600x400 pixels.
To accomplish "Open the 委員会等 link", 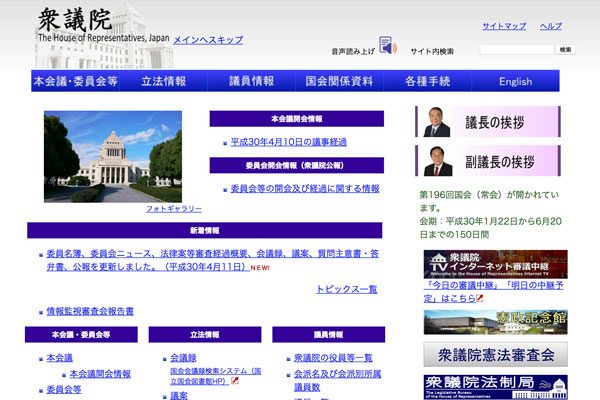I will (64, 390).
